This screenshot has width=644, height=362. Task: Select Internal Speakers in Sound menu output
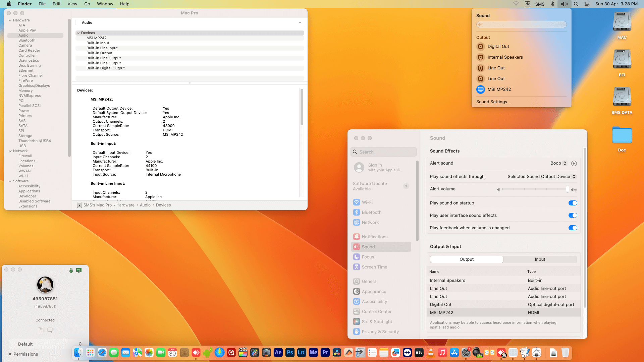(x=521, y=57)
